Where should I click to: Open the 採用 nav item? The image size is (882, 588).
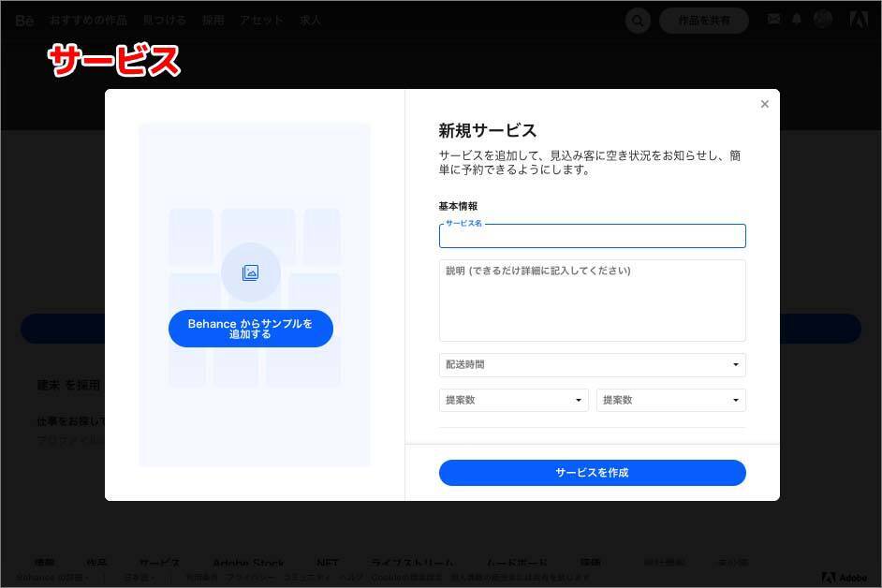tap(213, 21)
